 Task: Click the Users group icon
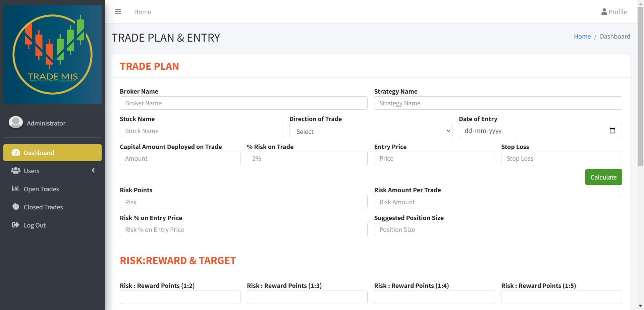click(x=16, y=171)
